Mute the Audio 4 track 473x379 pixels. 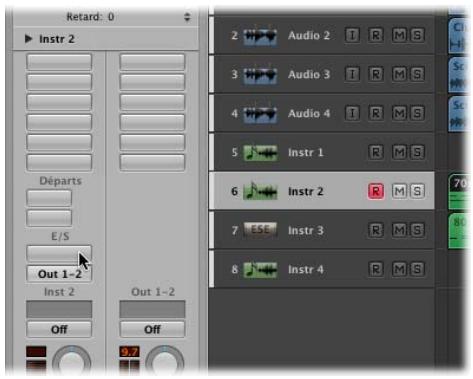point(399,113)
